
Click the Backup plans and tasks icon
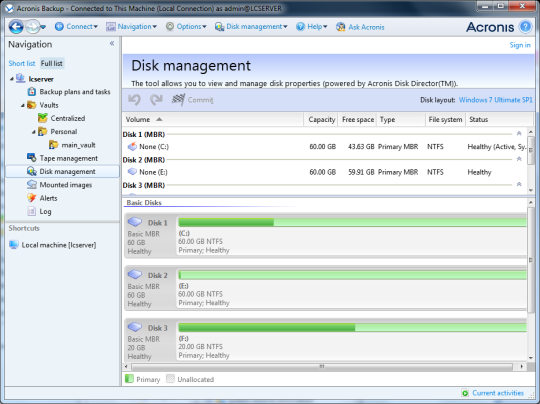(31, 92)
